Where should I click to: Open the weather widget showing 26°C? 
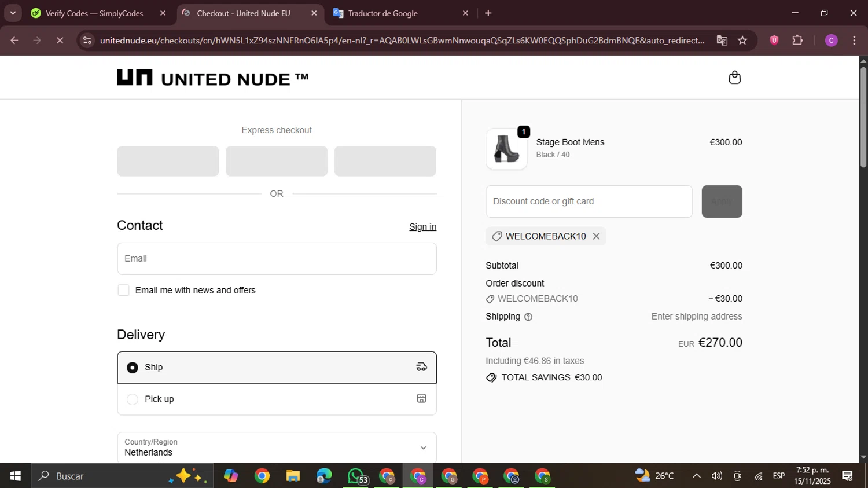[x=654, y=476]
